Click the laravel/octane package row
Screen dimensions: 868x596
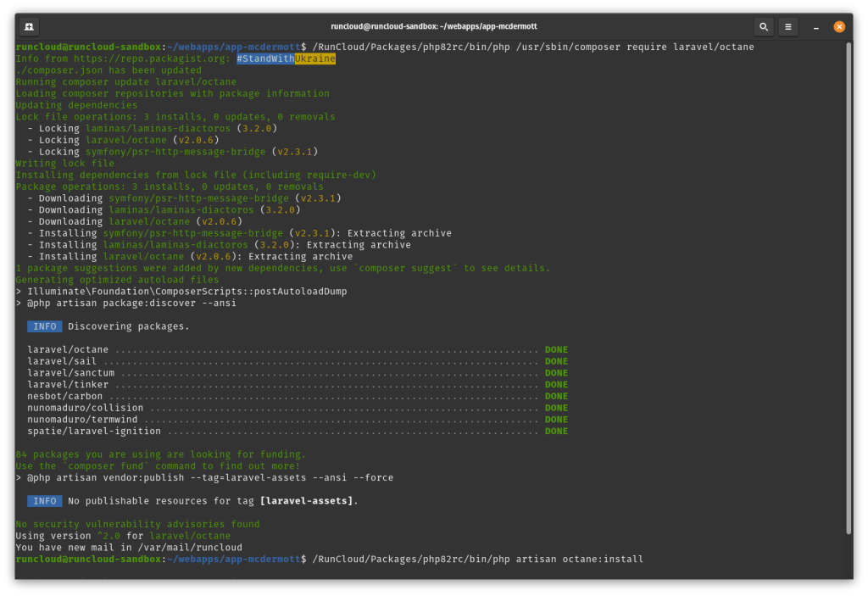coord(298,349)
